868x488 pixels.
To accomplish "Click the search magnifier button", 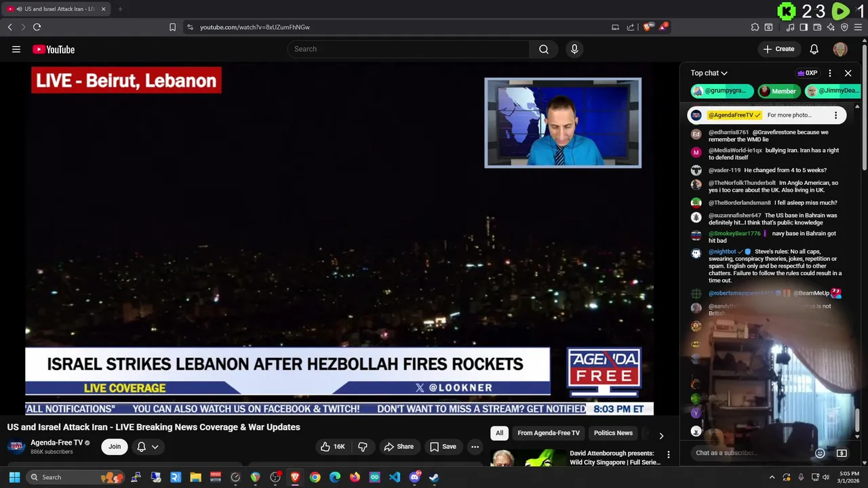I will (x=544, y=49).
